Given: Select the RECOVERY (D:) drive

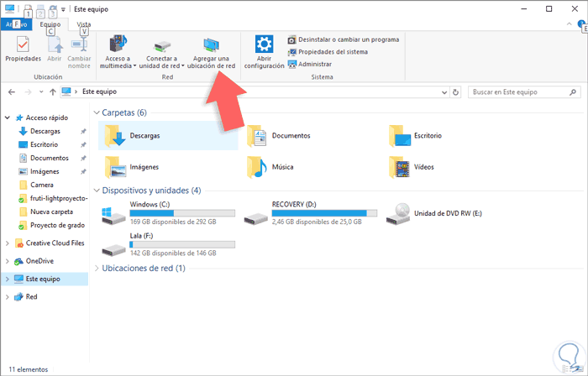Looking at the screenshot, I should (311, 213).
